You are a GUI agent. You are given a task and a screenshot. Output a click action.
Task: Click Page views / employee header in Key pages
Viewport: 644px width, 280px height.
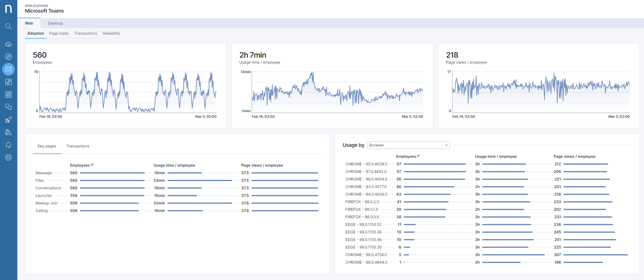(x=262, y=165)
